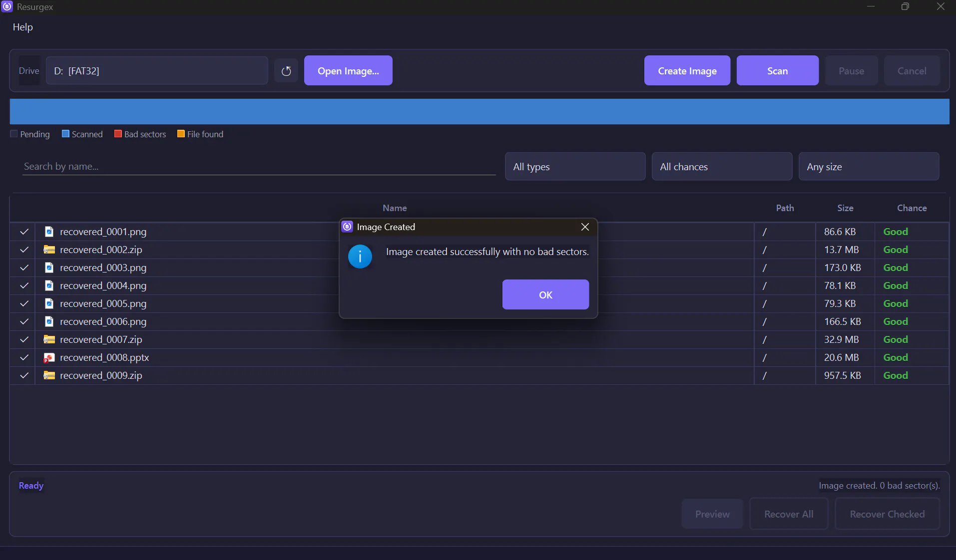Click the blue Scanned legend swatch
Screen dimensions: 956x560
coord(65,134)
